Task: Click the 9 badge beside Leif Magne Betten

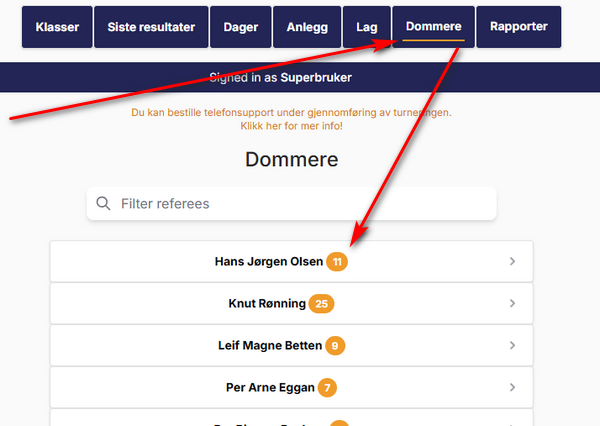Action: click(x=335, y=346)
